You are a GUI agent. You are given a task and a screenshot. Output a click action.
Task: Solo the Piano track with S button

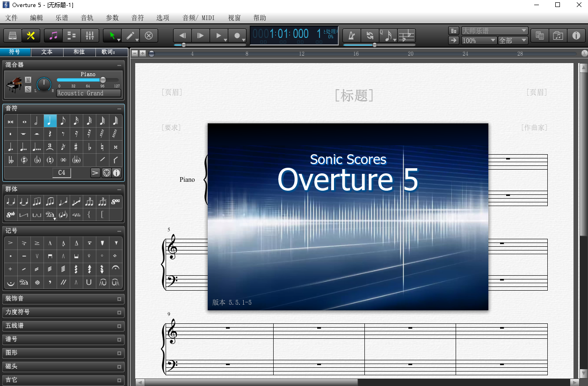28,89
